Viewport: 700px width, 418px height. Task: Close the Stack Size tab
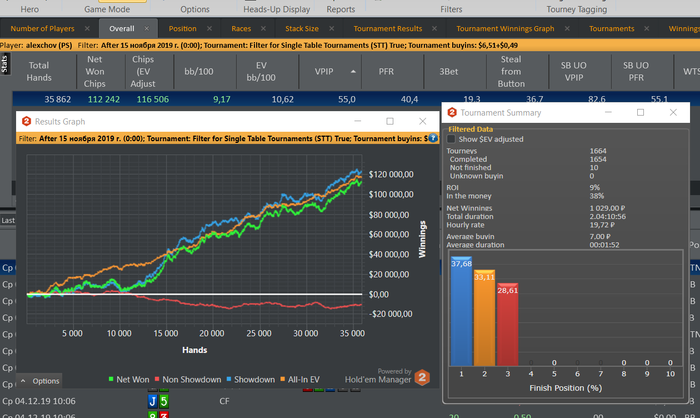[331, 29]
